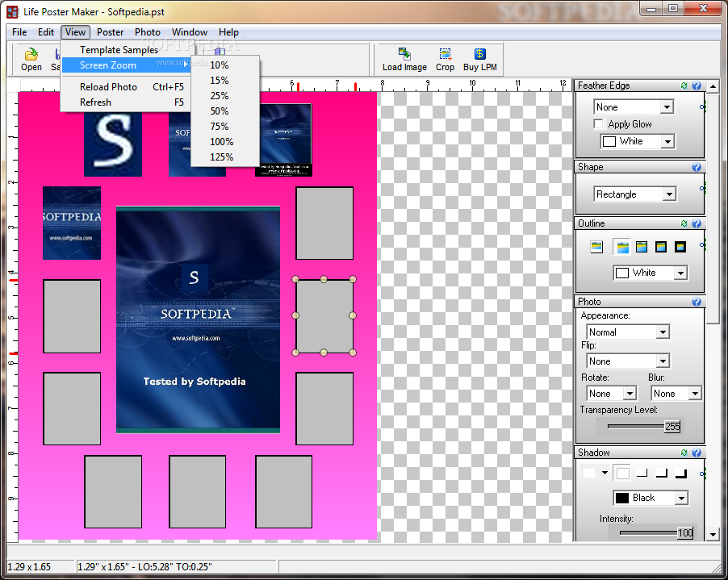Select the medium border outline icon
728x580 pixels.
(x=661, y=247)
